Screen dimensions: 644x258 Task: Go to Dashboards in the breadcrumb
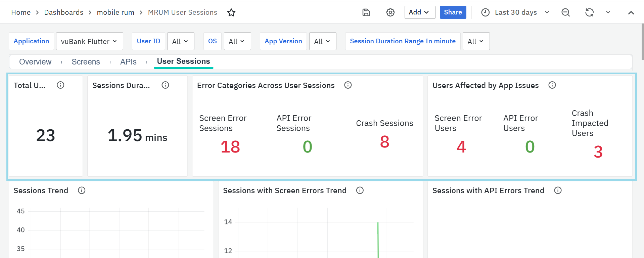[x=63, y=12]
